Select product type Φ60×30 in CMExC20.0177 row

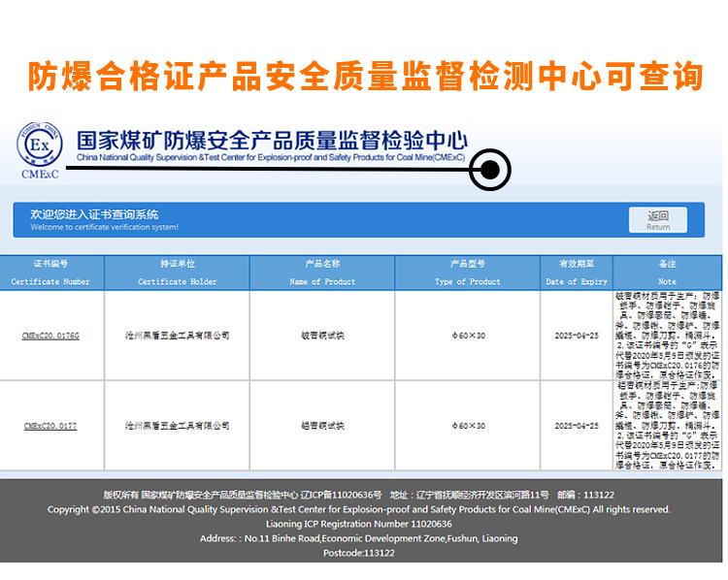pos(468,426)
